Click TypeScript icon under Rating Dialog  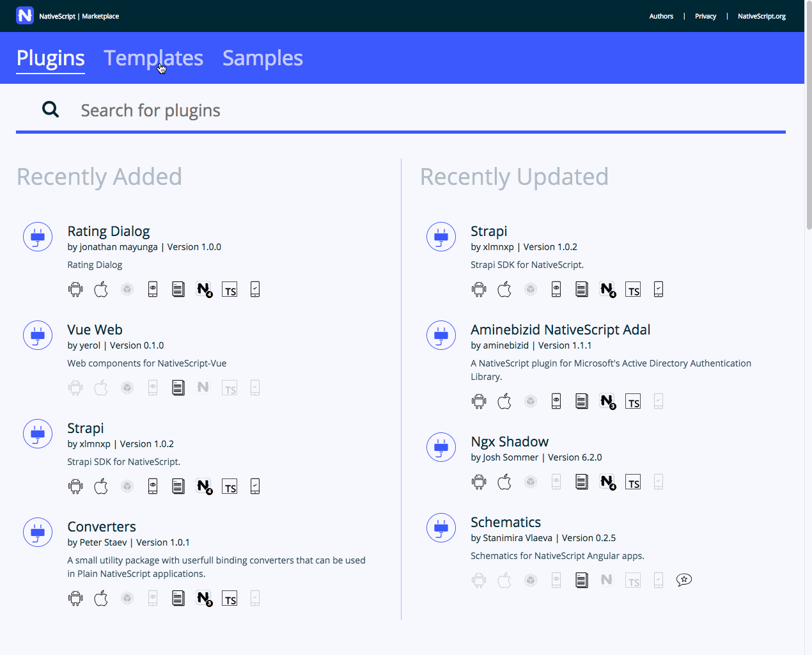(230, 290)
